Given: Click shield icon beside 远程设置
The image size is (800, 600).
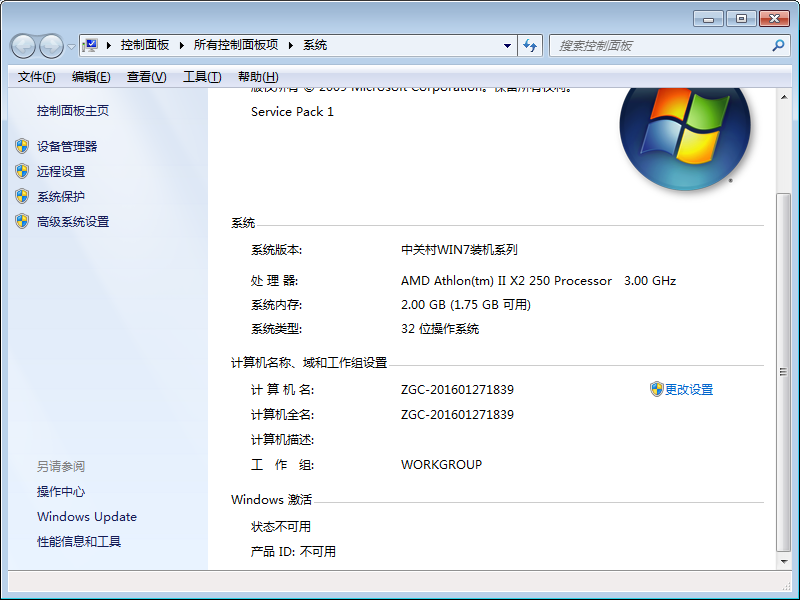Looking at the screenshot, I should coord(22,171).
